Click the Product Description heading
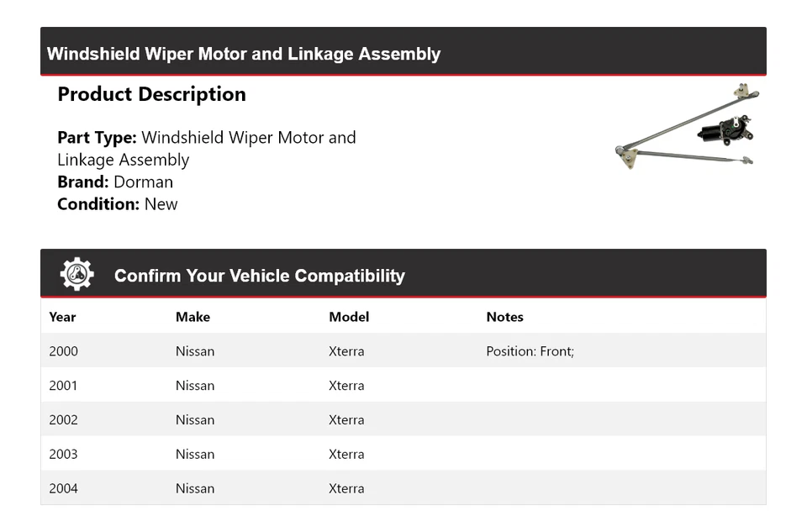 click(x=151, y=94)
